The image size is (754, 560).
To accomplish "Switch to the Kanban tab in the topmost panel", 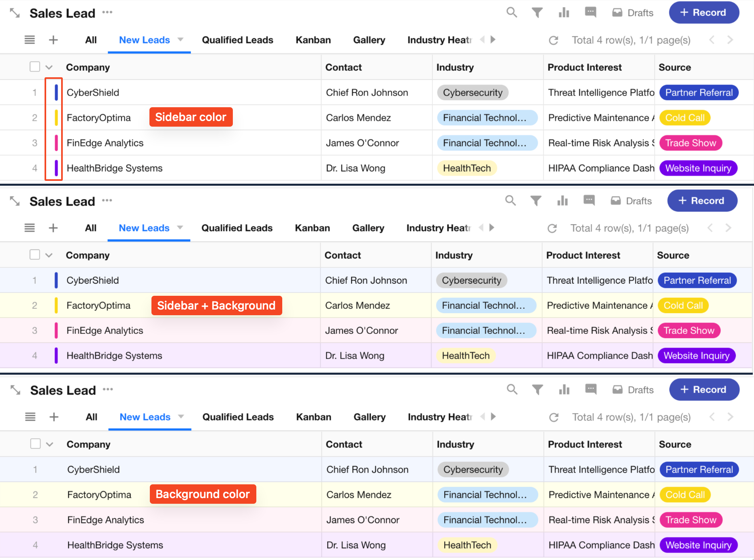I will click(313, 40).
